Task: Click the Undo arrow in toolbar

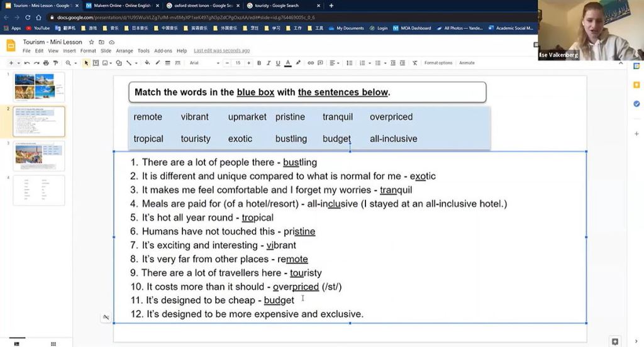Action: 27,63
